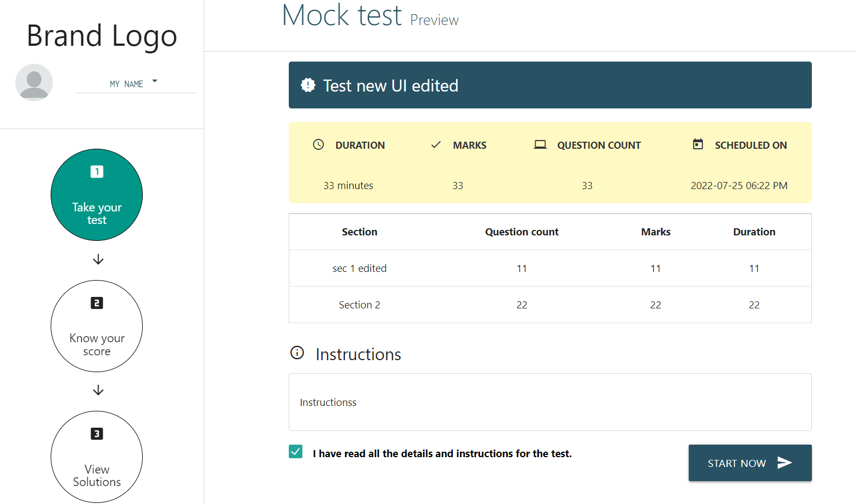
Task: Click the 33 minutes duration value
Action: click(x=348, y=186)
